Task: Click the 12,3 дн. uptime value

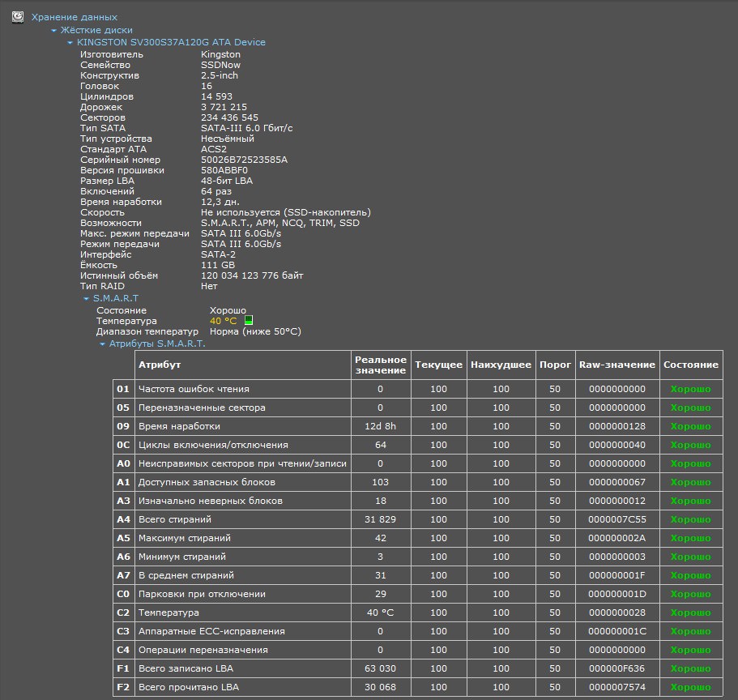Action: pos(220,202)
